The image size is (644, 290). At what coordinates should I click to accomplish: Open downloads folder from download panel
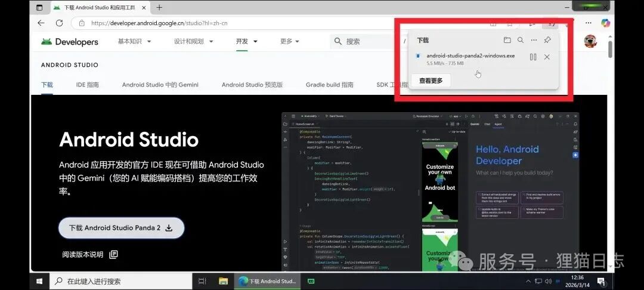(507, 40)
